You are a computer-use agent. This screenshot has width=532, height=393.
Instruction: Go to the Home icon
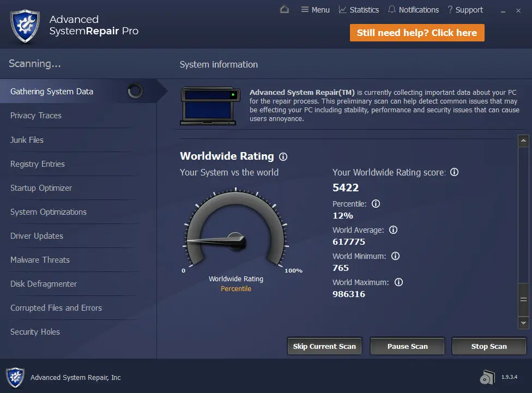click(x=285, y=9)
